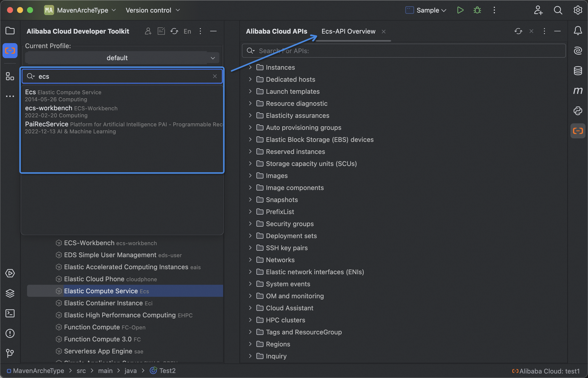The image size is (588, 378).
Task: Click the feedback note icon in toolkit header
Action: pos(161,31)
